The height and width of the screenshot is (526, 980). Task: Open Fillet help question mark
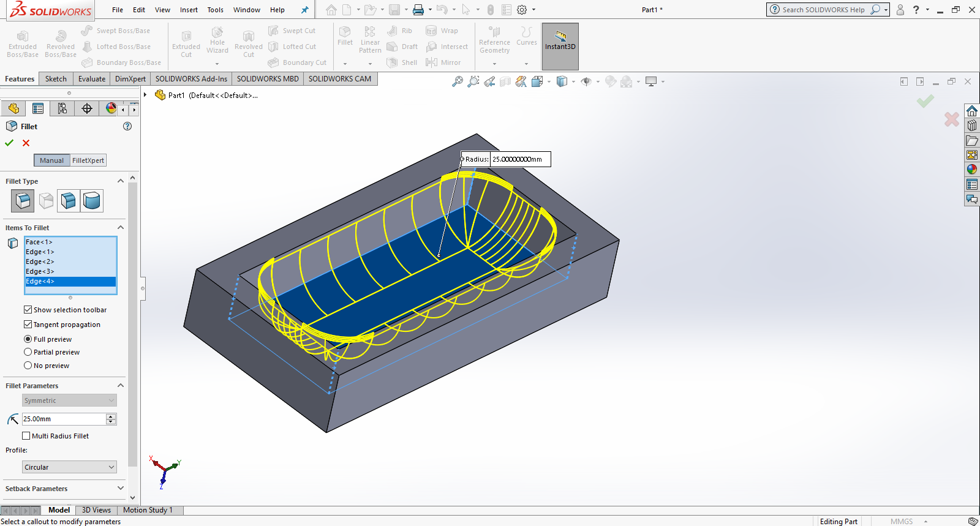click(127, 126)
